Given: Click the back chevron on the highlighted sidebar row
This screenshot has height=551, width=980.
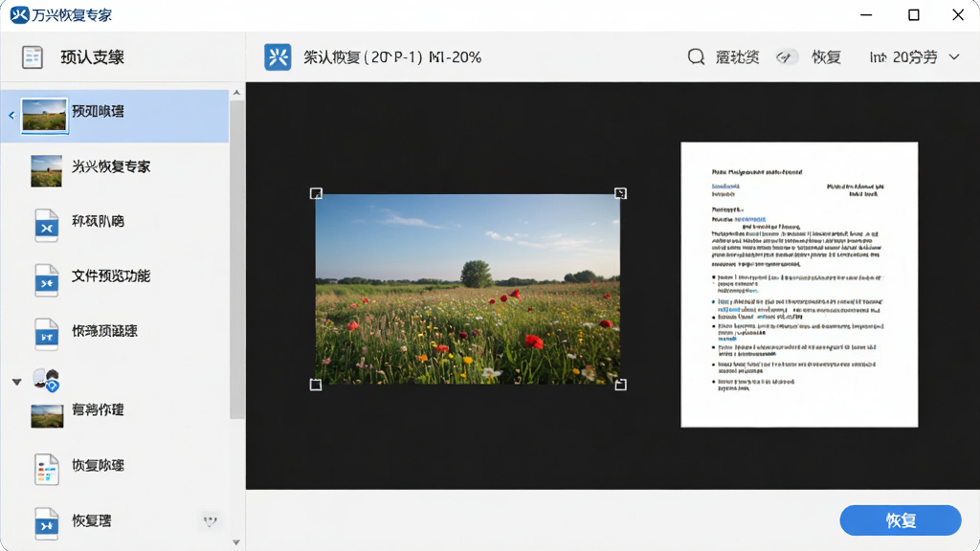Looking at the screenshot, I should pyautogui.click(x=11, y=115).
